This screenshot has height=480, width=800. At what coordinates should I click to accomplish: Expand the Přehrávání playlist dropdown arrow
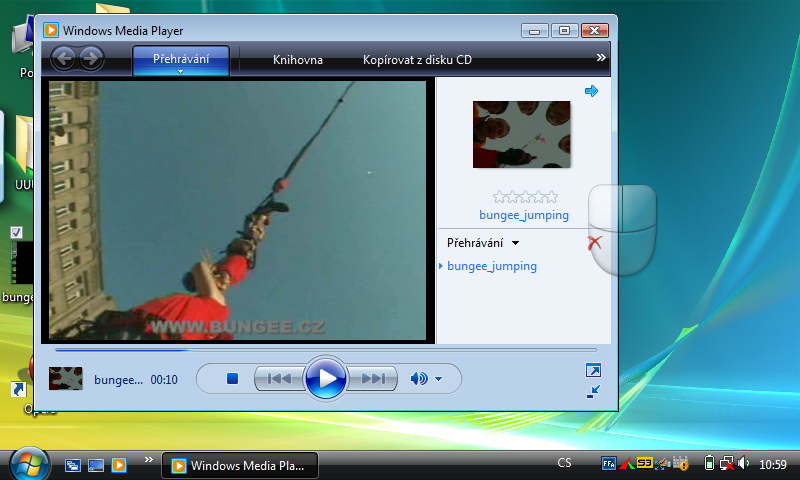[515, 243]
